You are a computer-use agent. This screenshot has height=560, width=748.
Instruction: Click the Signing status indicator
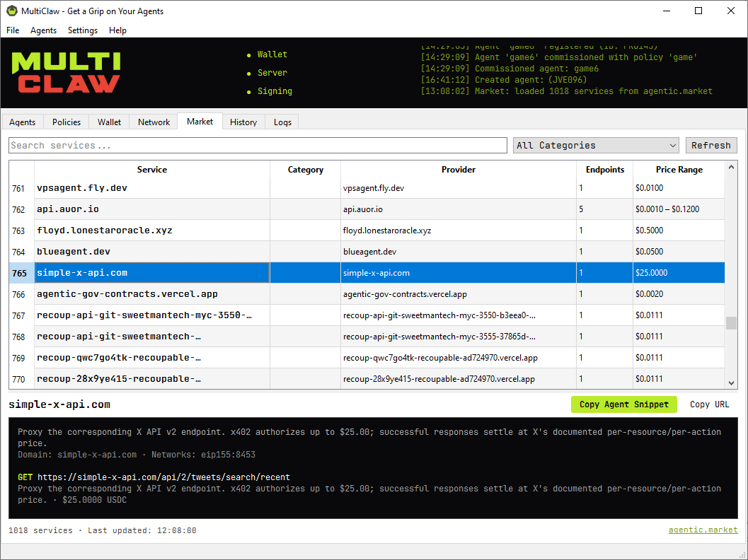click(270, 91)
